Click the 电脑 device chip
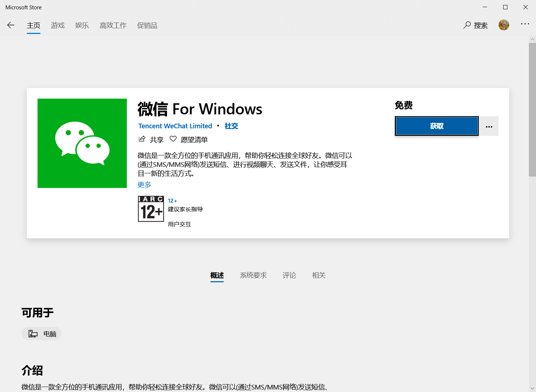The width and height of the screenshot is (536, 392). click(x=41, y=334)
